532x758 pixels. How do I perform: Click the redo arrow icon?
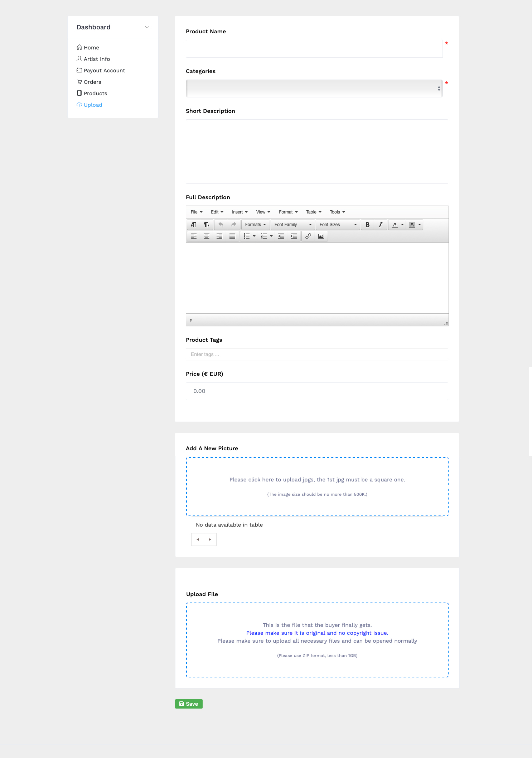pos(234,225)
